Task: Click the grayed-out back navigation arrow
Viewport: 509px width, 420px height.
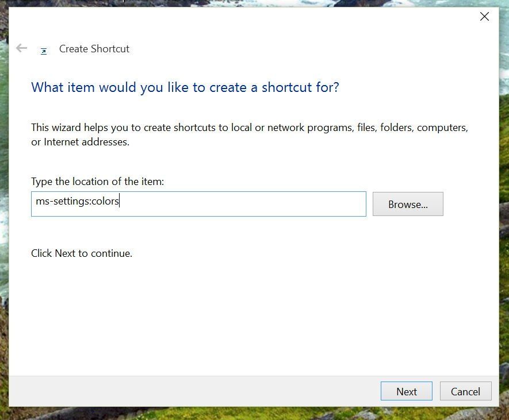Action: 21,48
